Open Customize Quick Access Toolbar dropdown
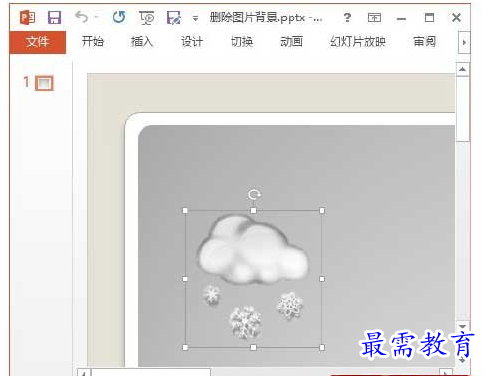 pos(195,19)
